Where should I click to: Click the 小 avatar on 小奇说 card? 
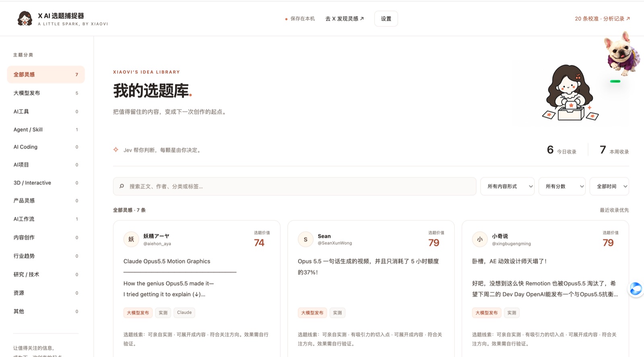click(x=480, y=239)
